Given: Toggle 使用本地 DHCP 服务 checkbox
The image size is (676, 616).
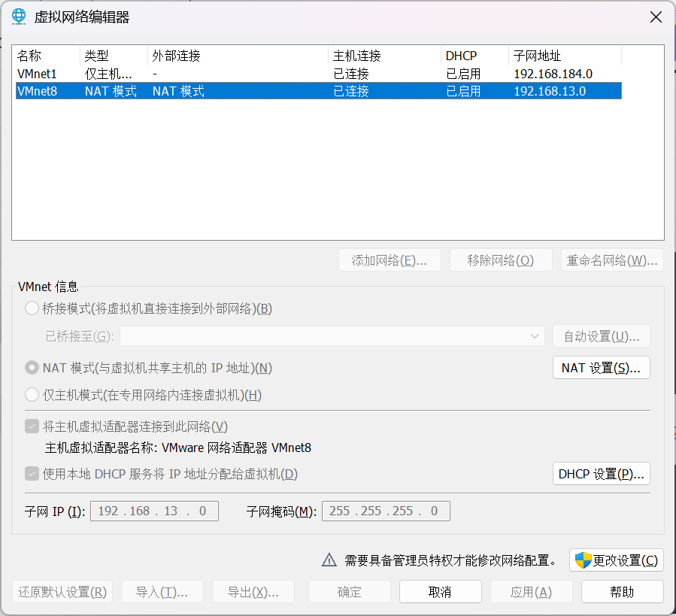Looking at the screenshot, I should point(32,474).
